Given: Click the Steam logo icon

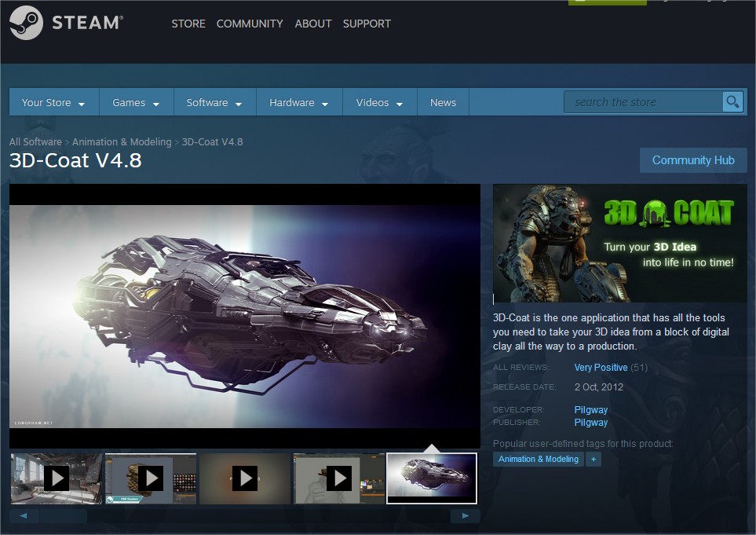Looking at the screenshot, I should tap(27, 23).
